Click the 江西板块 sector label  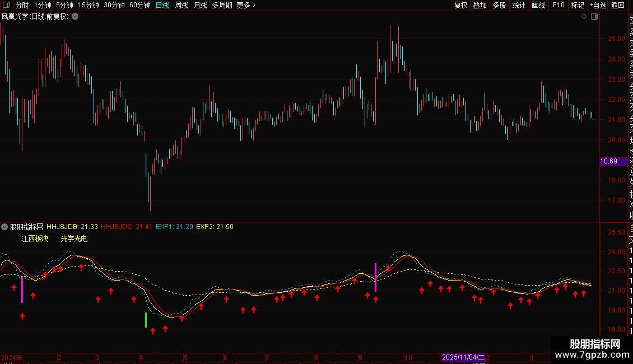click(x=35, y=239)
